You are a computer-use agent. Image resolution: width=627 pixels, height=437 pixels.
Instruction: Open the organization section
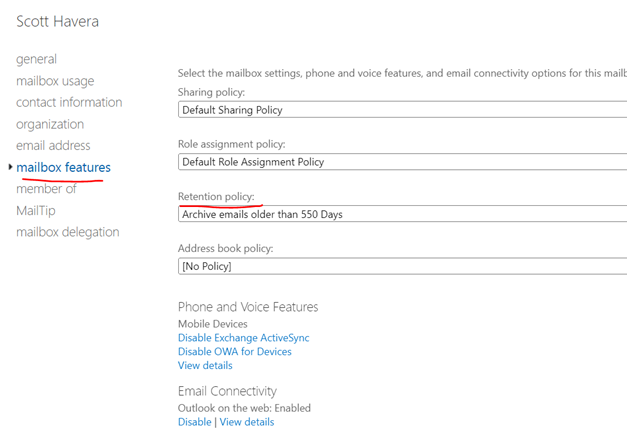tap(50, 124)
